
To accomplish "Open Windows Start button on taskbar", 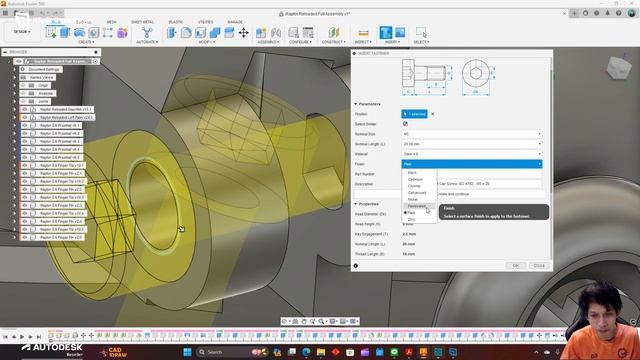I will click(187, 352).
